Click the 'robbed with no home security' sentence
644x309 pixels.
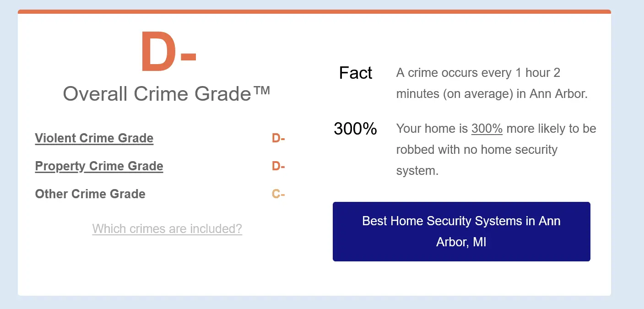click(x=476, y=150)
